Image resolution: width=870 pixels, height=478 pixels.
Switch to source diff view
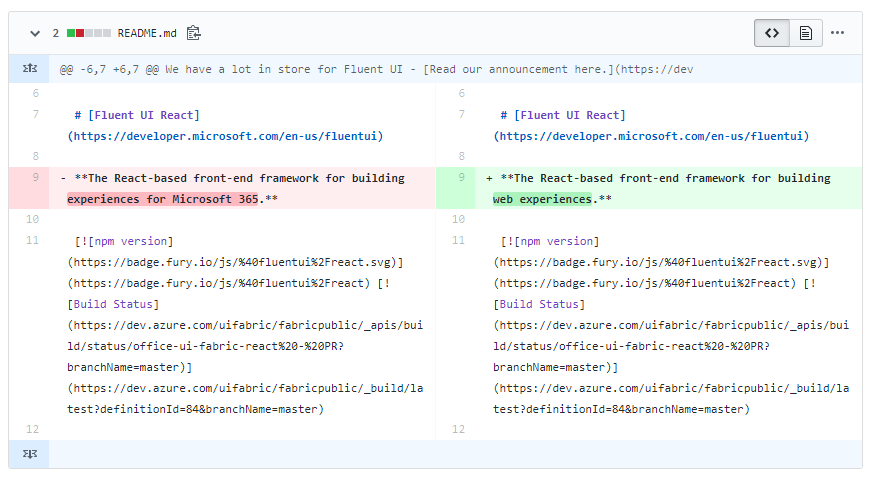pos(772,33)
